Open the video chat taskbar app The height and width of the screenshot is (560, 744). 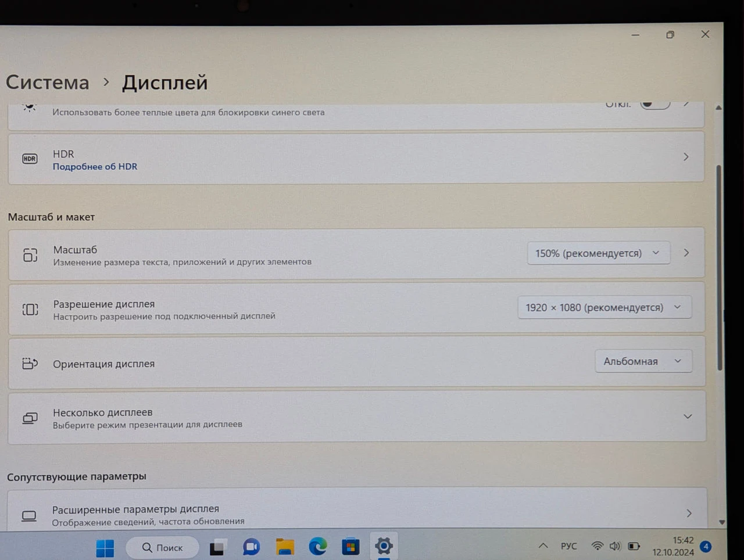tap(251, 547)
